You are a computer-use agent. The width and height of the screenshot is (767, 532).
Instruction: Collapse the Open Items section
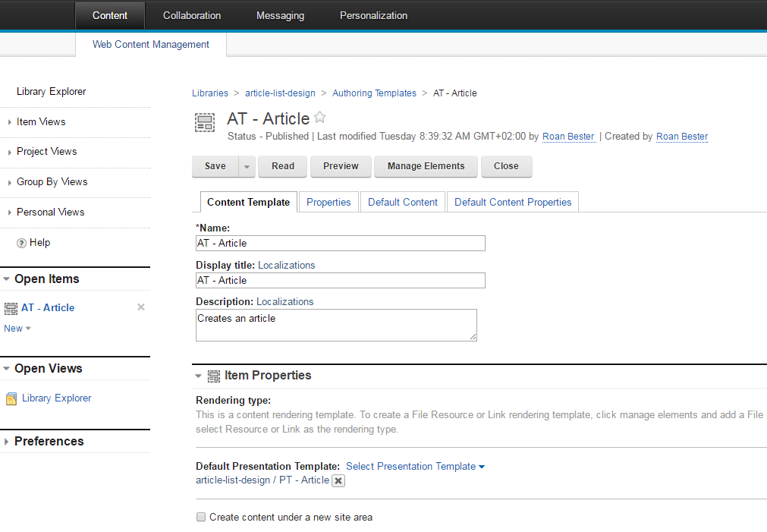(x=7, y=279)
